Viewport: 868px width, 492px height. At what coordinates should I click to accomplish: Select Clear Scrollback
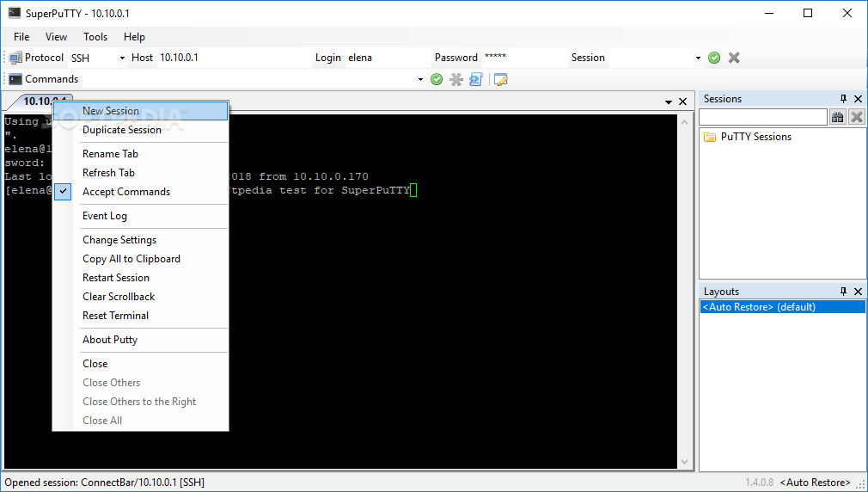click(x=141, y=297)
